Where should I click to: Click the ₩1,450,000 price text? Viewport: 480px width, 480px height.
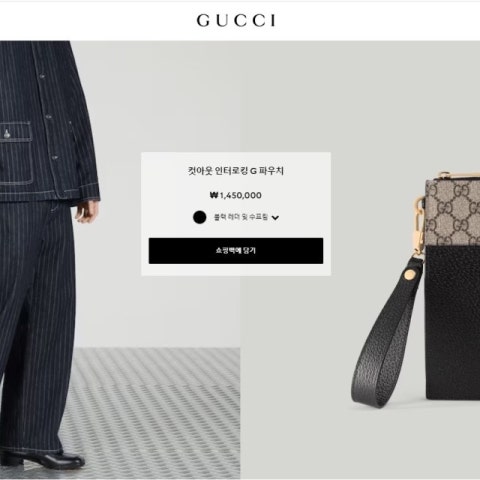pyautogui.click(x=236, y=195)
